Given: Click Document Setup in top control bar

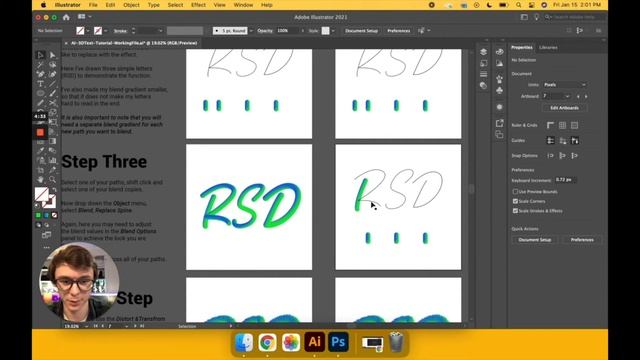Looking at the screenshot, I should [x=361, y=31].
